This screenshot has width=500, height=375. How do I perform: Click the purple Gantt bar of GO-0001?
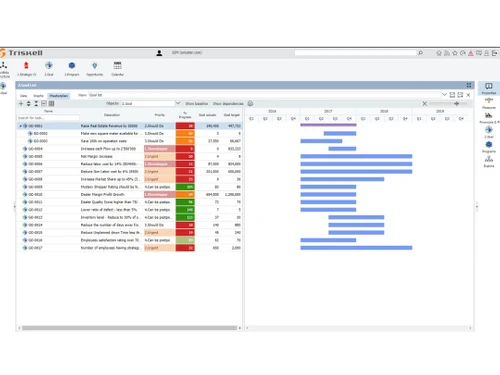pyautogui.click(x=328, y=125)
